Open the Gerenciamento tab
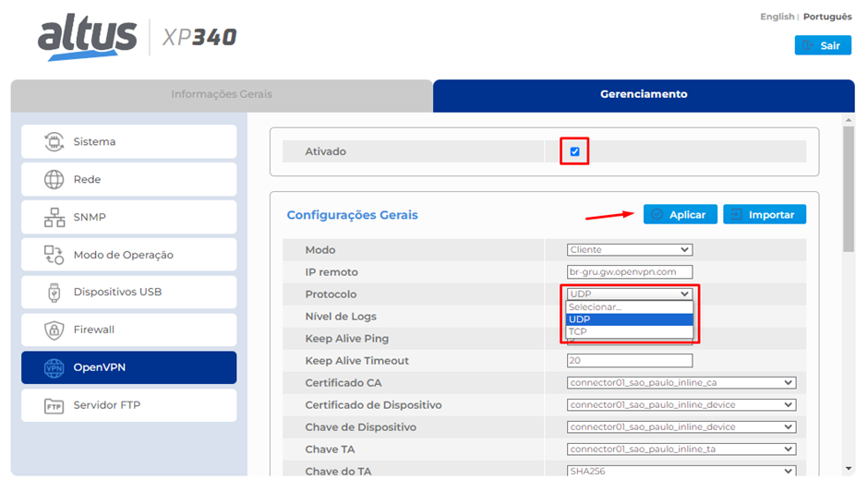 (x=644, y=95)
